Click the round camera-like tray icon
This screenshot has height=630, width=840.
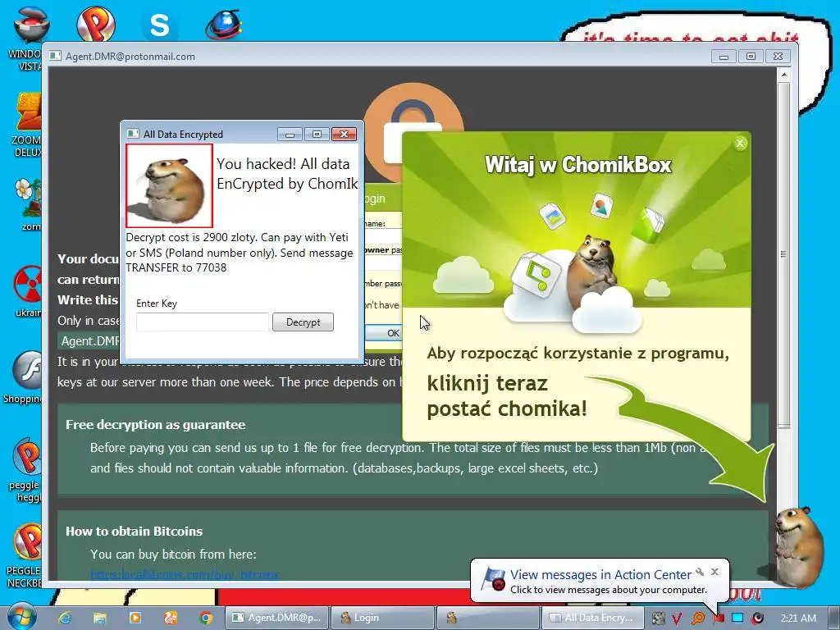(757, 619)
